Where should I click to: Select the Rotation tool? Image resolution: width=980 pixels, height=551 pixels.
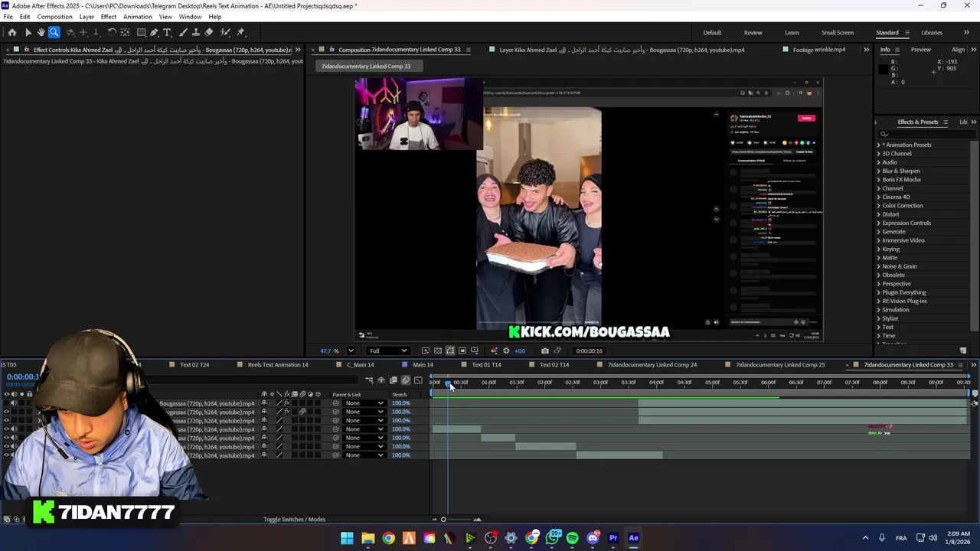[112, 32]
